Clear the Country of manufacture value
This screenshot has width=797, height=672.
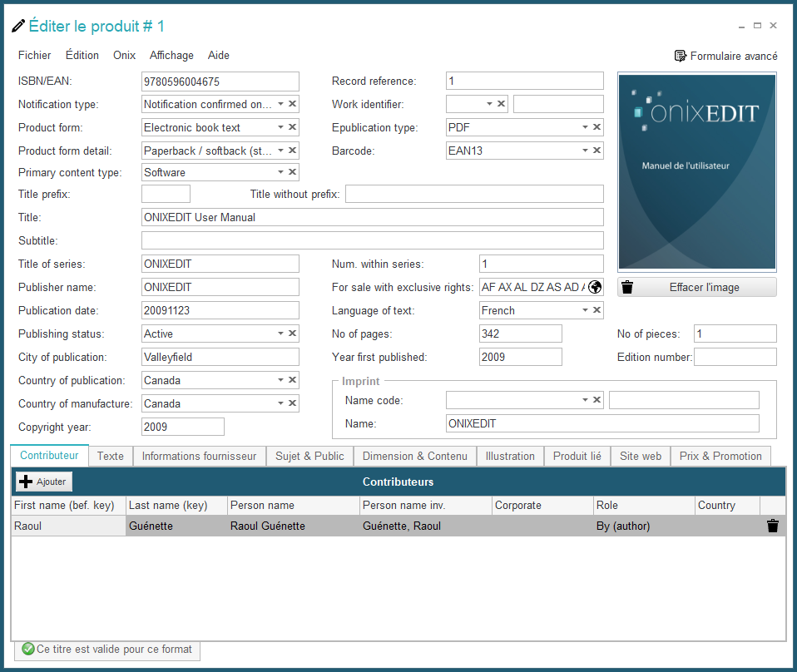292,403
